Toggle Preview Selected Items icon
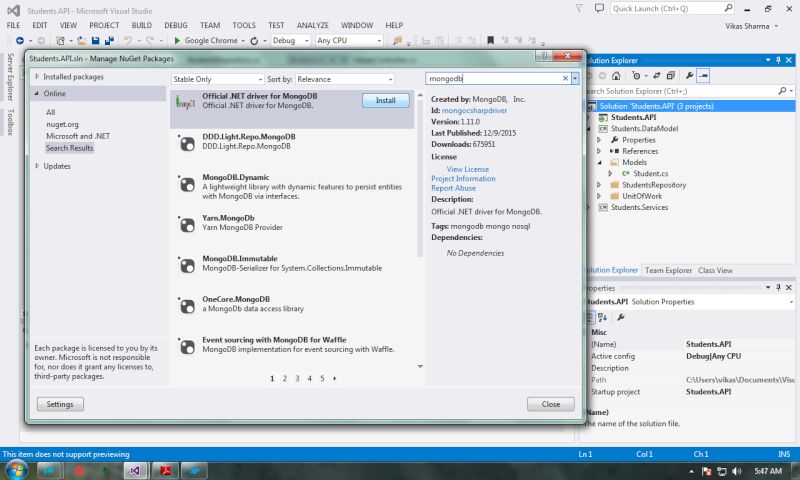Viewport: 800px width, 480px height. click(x=703, y=75)
